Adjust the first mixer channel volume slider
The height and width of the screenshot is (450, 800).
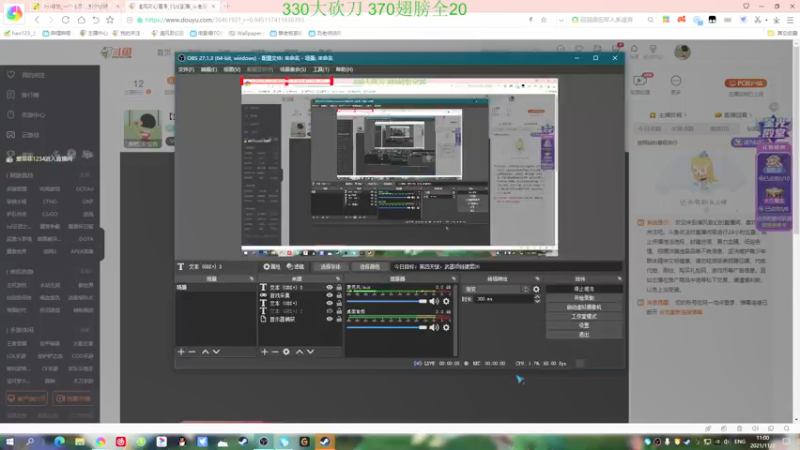tap(386, 302)
